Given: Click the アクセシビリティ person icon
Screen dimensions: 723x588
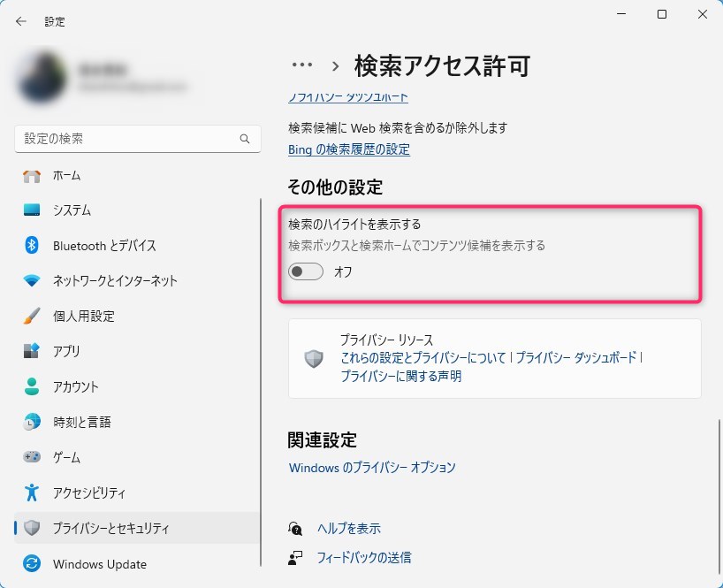Looking at the screenshot, I should click(x=32, y=493).
